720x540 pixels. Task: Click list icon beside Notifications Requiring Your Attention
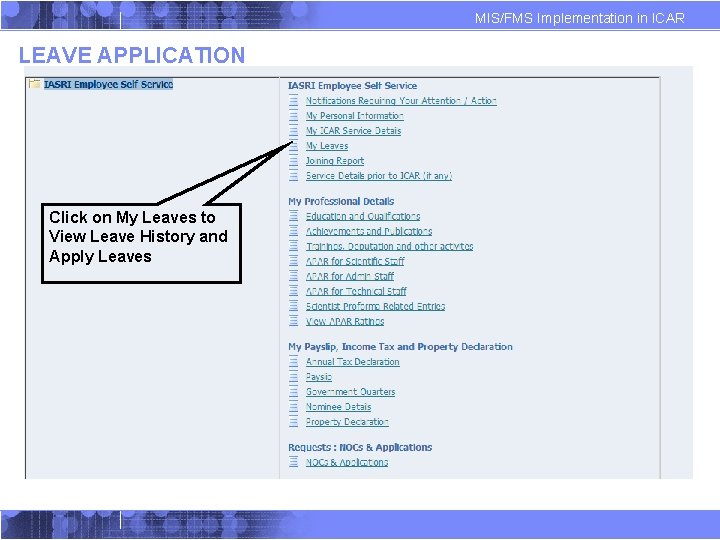pos(293,101)
